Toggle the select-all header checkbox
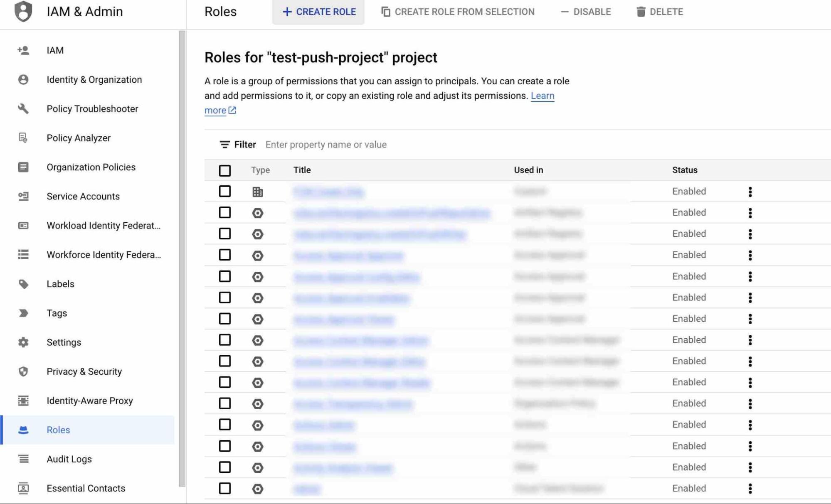This screenshot has width=831, height=504. pyautogui.click(x=224, y=170)
